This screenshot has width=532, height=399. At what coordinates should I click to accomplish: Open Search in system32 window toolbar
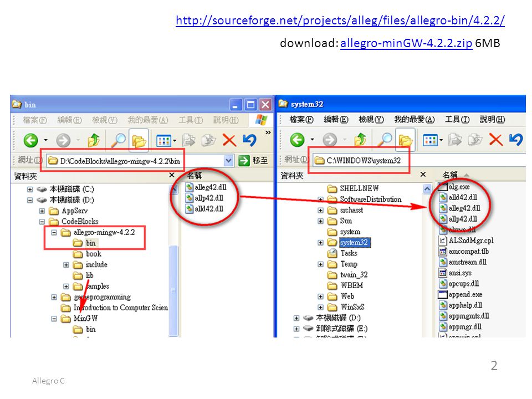click(x=385, y=140)
